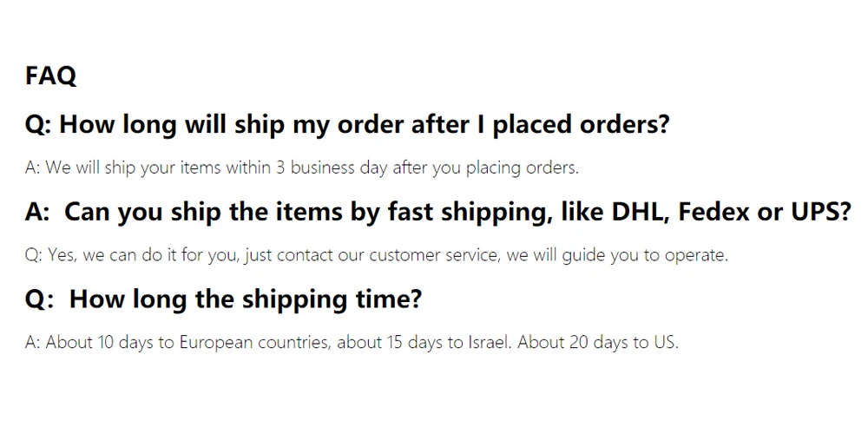Click 'About 20 days to US.' text
This screenshot has height=447, width=868.
point(598,343)
